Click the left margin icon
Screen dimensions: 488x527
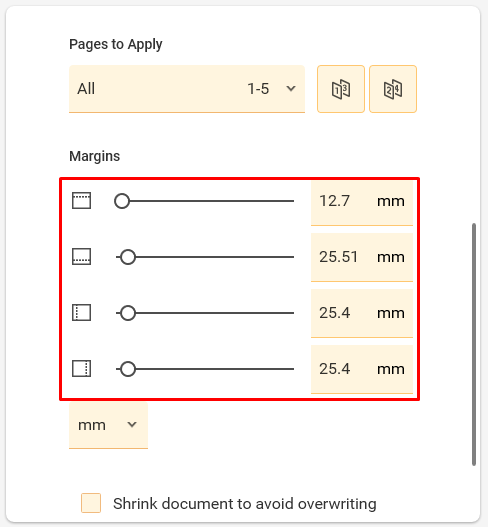click(81, 313)
